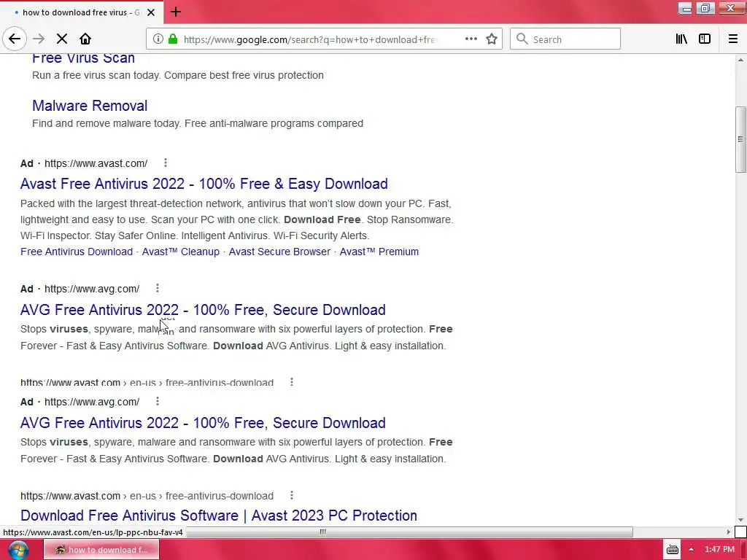The height and width of the screenshot is (560, 747).
Task: Open second AVG Free Antivirus 2022 ad title
Action: tap(203, 423)
